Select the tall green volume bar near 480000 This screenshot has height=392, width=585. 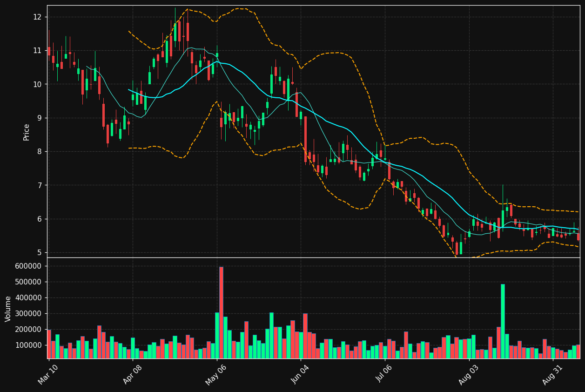(503, 321)
